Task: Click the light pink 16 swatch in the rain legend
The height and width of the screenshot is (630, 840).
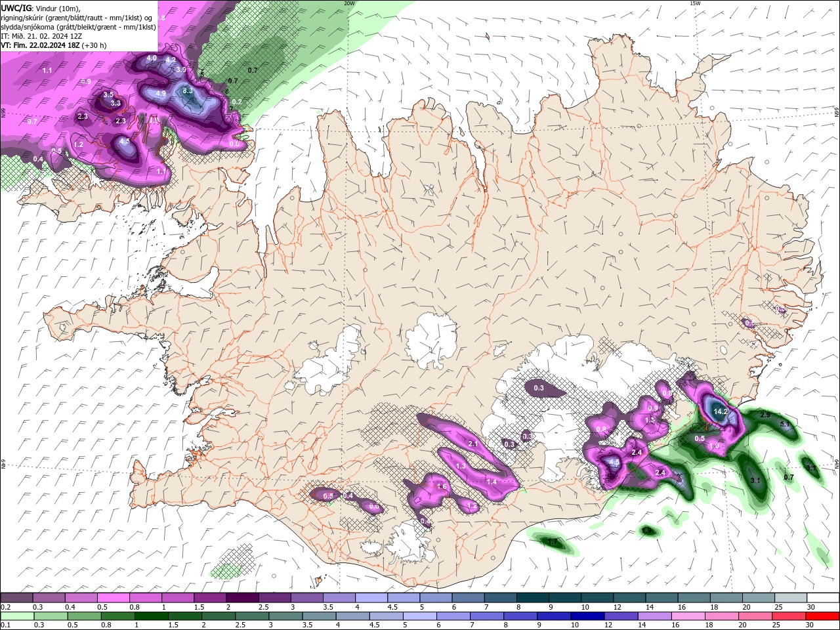Action: click(x=688, y=616)
